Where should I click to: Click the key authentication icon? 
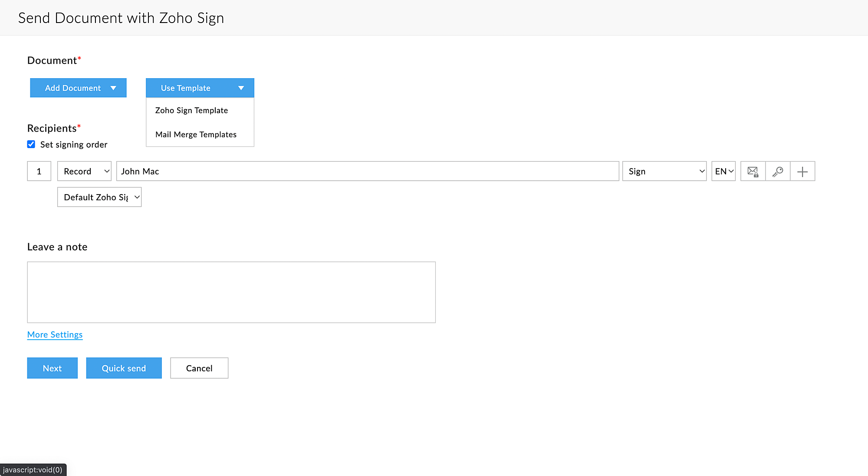coord(778,172)
